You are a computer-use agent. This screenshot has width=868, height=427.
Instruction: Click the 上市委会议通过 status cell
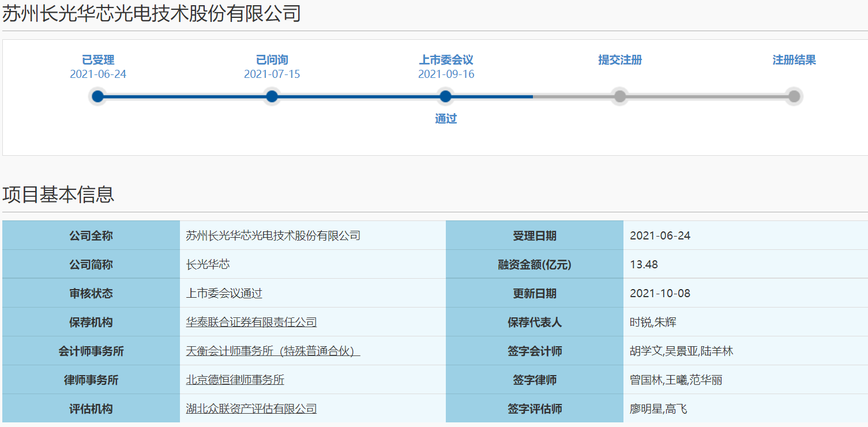tap(313, 293)
